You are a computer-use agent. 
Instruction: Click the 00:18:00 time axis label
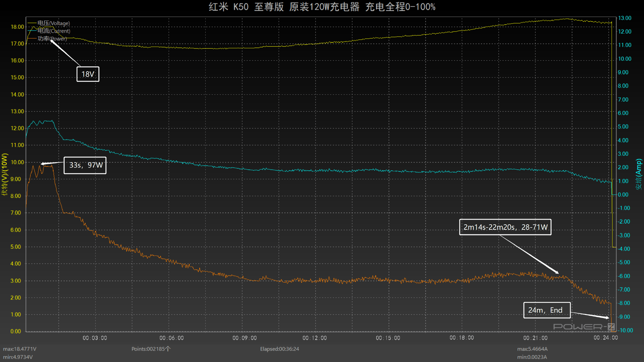pos(462,337)
